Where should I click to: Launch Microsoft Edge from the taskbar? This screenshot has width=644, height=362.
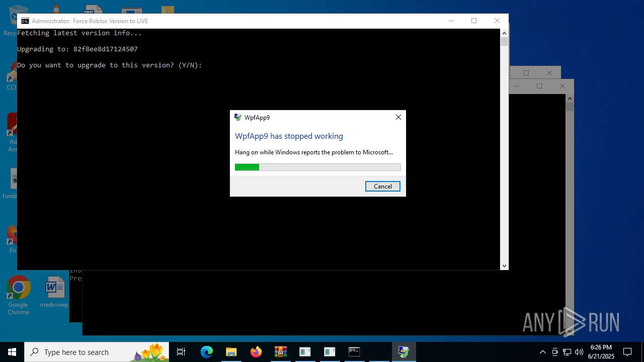click(x=207, y=352)
